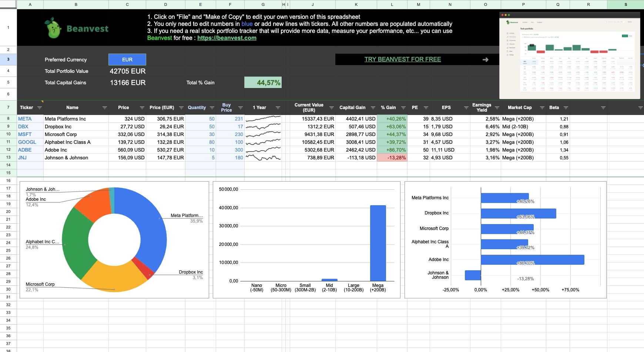The height and width of the screenshot is (352, 644).
Task: Select Adobe beta 1,34 cell
Action: click(558, 150)
